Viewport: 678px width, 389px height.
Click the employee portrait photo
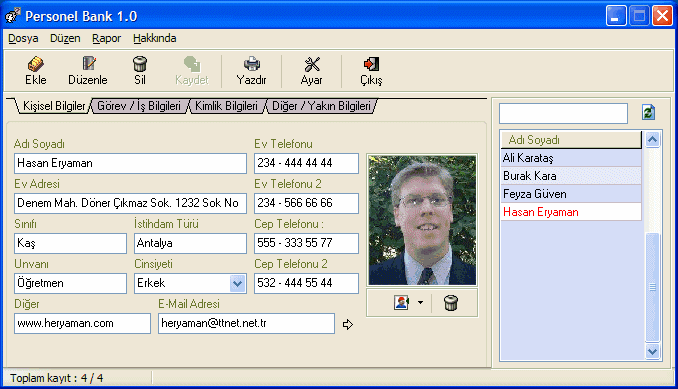pos(422,220)
